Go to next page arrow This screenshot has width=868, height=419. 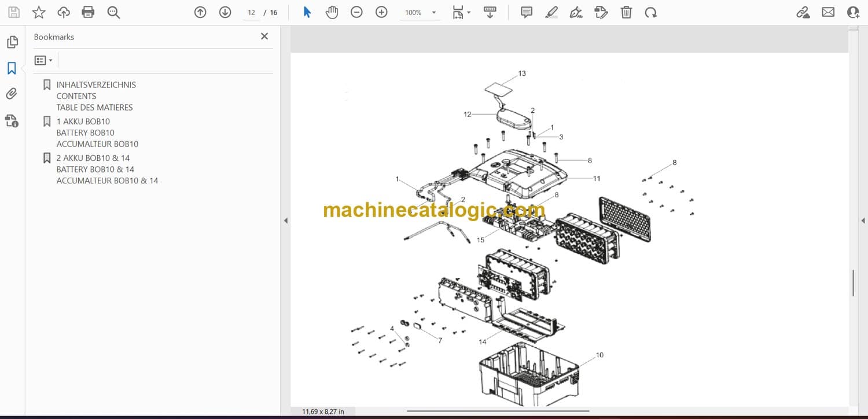click(x=225, y=12)
